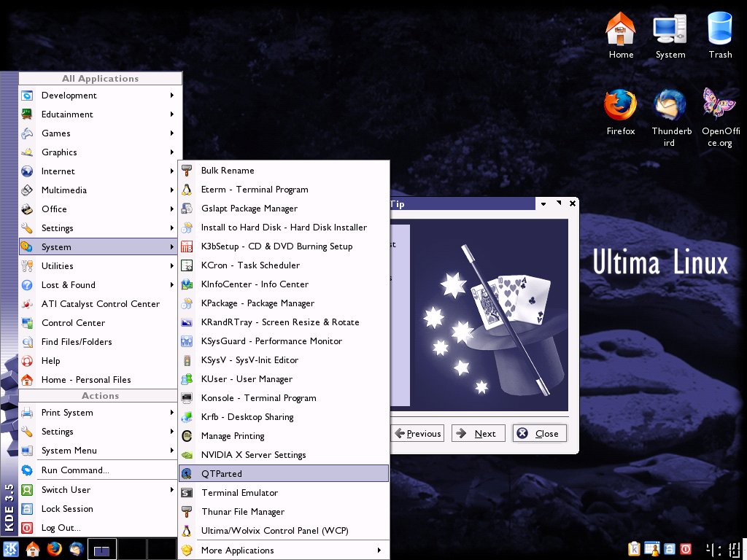Viewport: 747px width, 560px height.
Task: Open the System Menu entry under Actions
Action: (x=98, y=451)
